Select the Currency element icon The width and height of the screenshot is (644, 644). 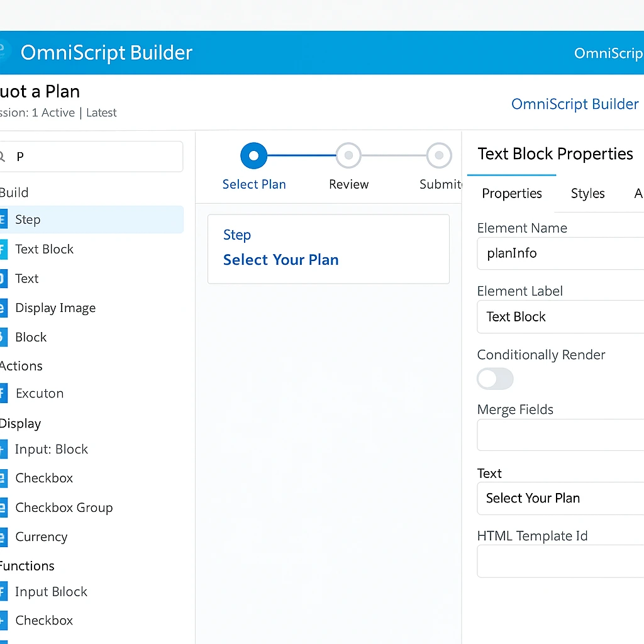(x=4, y=536)
